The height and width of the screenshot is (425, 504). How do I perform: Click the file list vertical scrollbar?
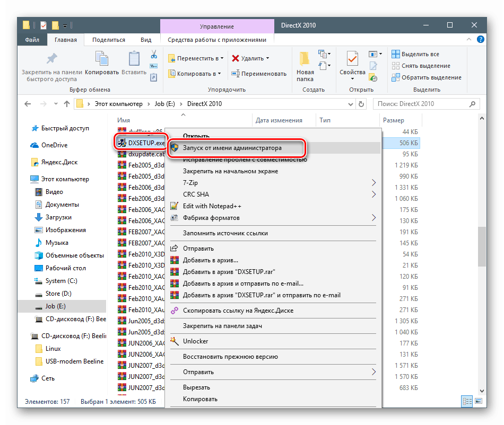[482, 246]
